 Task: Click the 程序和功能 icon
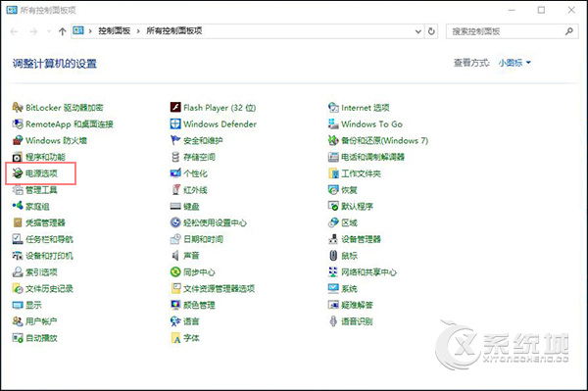[18, 157]
